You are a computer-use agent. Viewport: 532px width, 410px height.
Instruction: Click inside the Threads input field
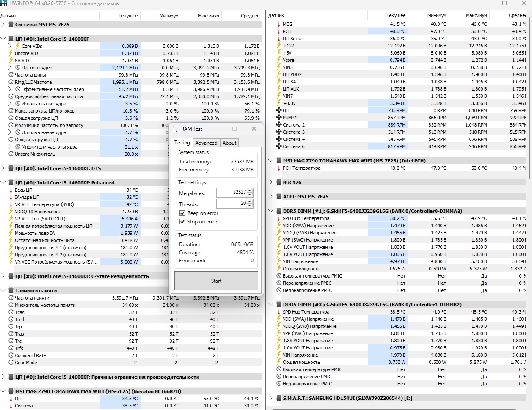coord(232,204)
